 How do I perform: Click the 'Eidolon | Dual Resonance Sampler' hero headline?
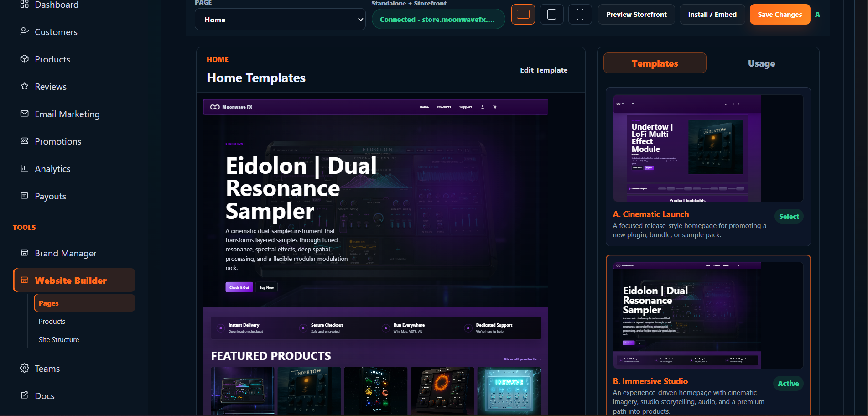[x=301, y=188]
